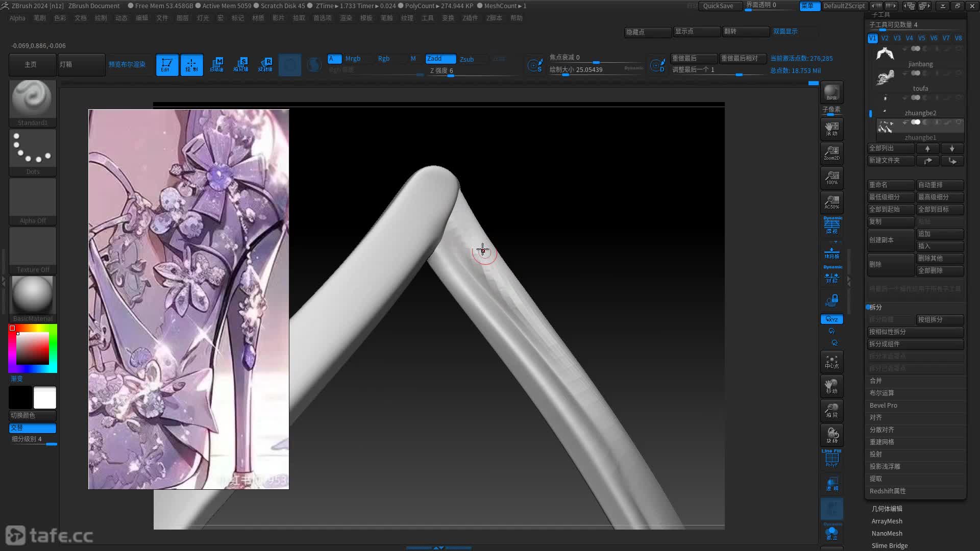The image size is (980, 551).
Task: Click the AC50% half-size zoom icon
Action: pyautogui.click(x=831, y=203)
